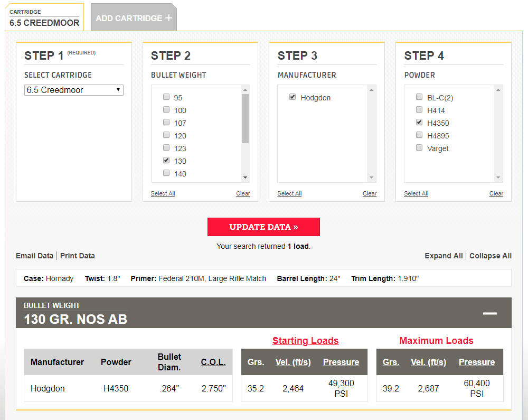Click Select All under Powder
The height and width of the screenshot is (420, 528).
click(416, 193)
